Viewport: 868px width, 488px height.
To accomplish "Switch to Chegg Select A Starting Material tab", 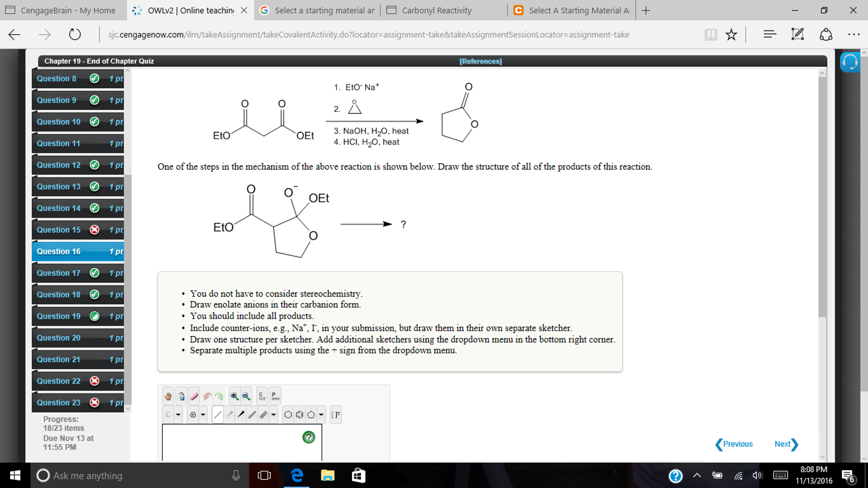I will click(571, 10).
